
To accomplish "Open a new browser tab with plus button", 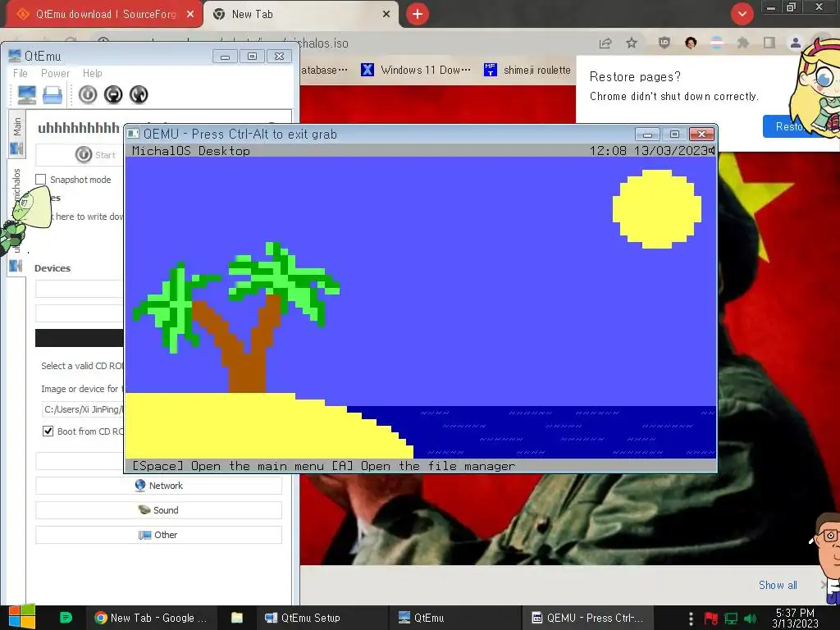I will 418,14.
